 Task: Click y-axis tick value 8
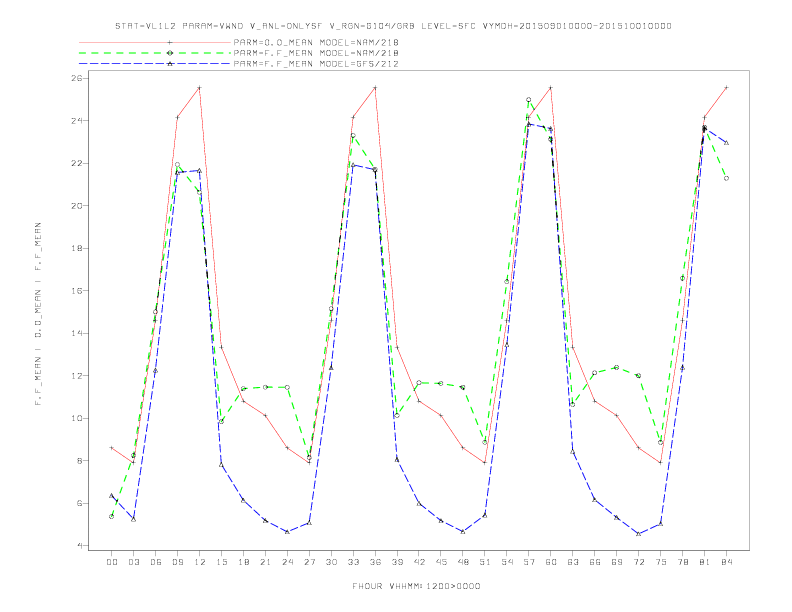[x=80, y=461]
